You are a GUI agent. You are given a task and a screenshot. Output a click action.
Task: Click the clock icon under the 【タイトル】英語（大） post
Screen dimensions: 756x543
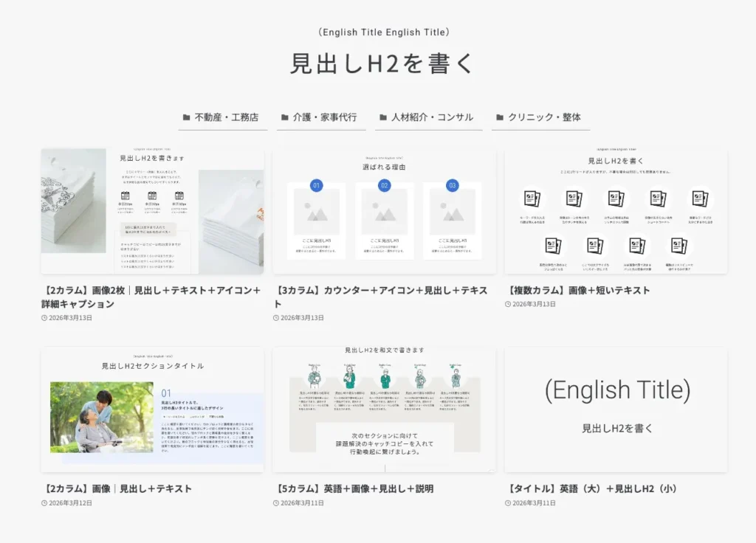pos(509,502)
